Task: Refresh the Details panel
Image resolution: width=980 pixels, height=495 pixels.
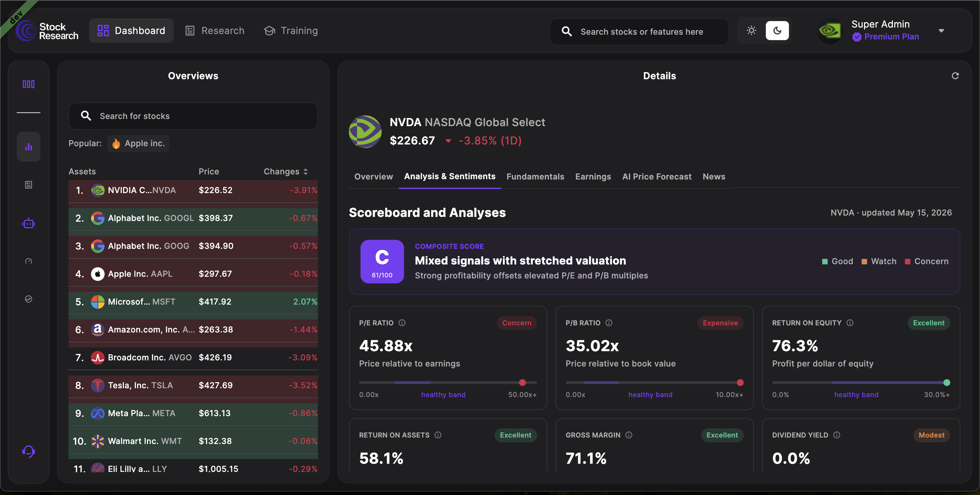Action: point(955,76)
